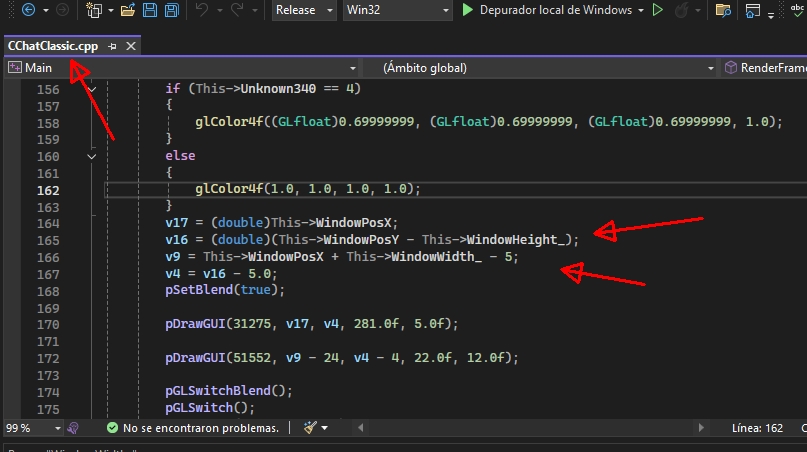Save the current file with Save icon
Screen dimensions: 807x452
tap(150, 10)
